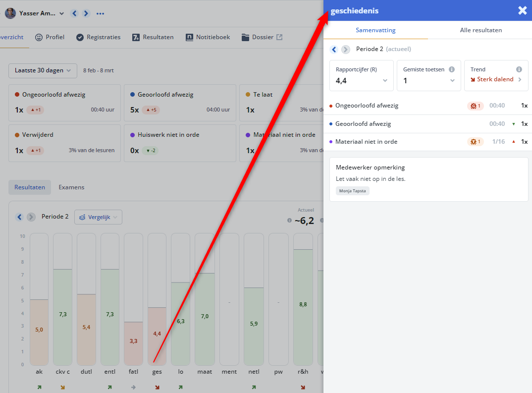This screenshot has height=393, width=532.
Task: Select the lo grade bar 6,3
Action: point(180,324)
